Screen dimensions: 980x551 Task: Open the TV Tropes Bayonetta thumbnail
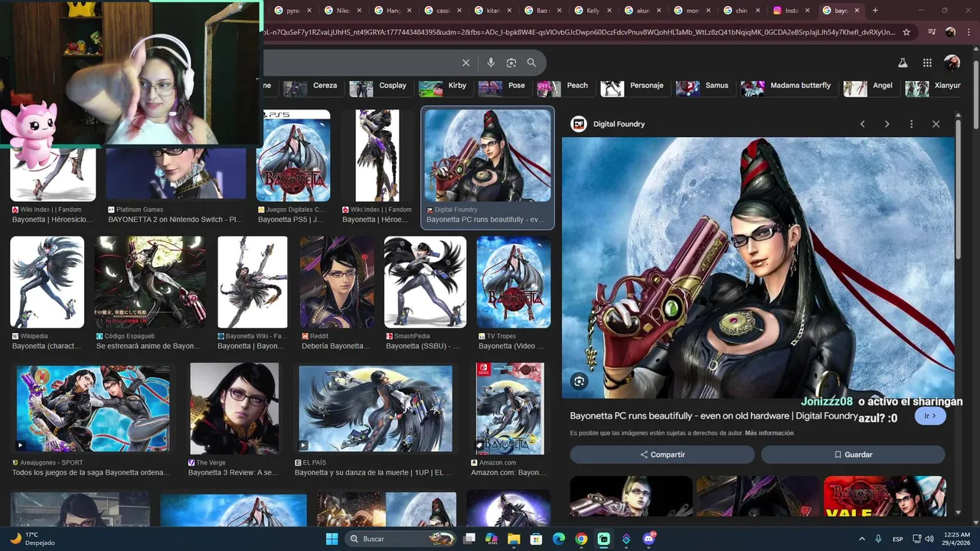tap(514, 282)
